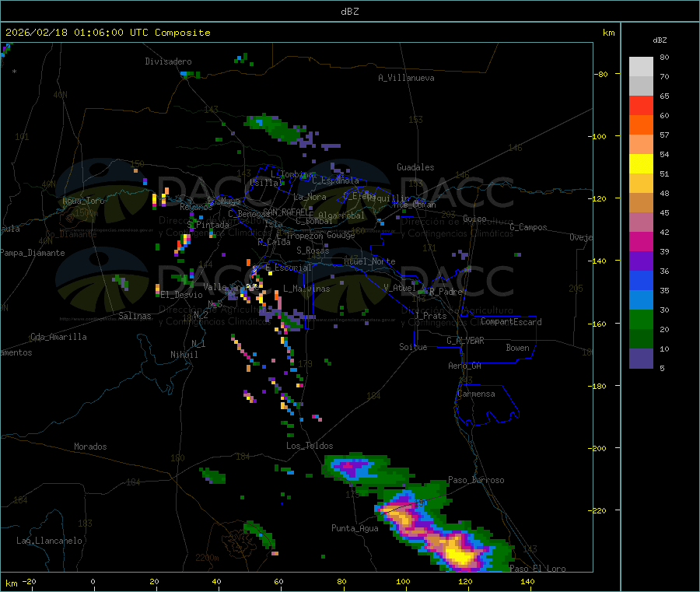Image resolution: width=700 pixels, height=592 pixels.
Task: Click the 'Punta_Agua' label
Action: [355, 528]
